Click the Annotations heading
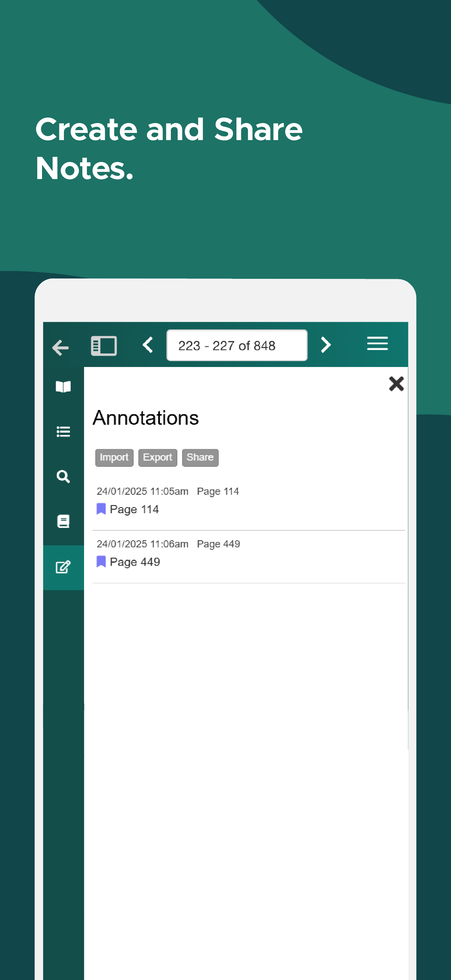451x980 pixels. 146,418
